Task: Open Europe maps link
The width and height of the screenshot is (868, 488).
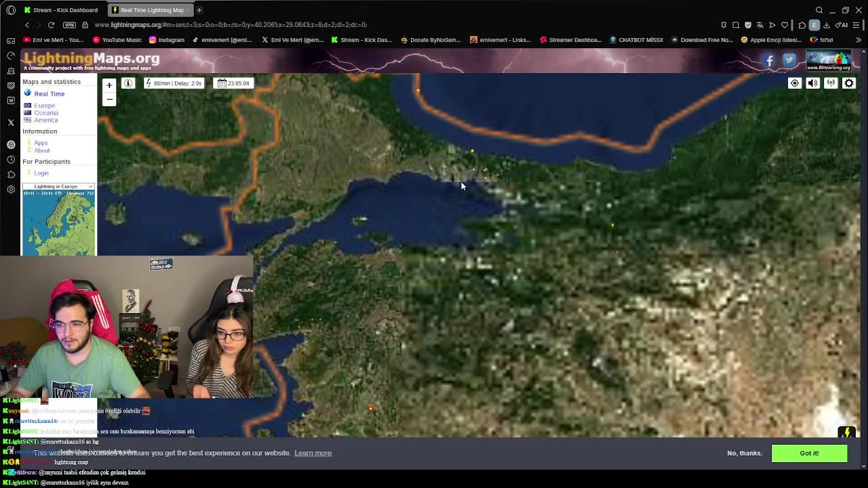Action: [44, 106]
